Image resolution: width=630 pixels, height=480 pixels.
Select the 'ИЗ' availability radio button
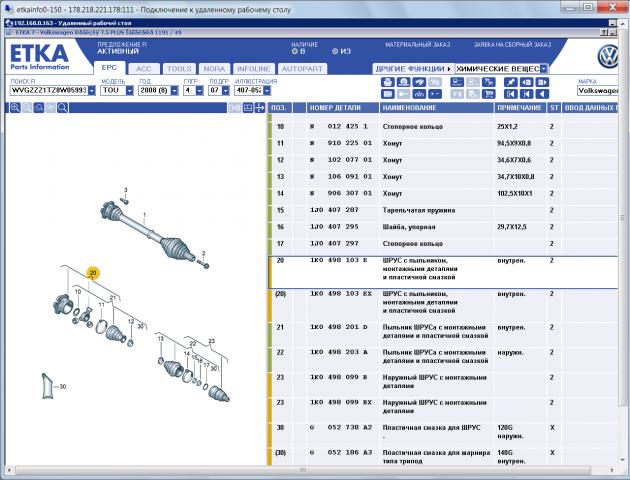(x=335, y=51)
